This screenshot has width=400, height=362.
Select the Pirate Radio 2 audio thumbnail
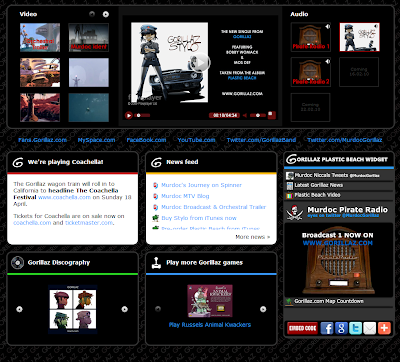click(x=311, y=72)
